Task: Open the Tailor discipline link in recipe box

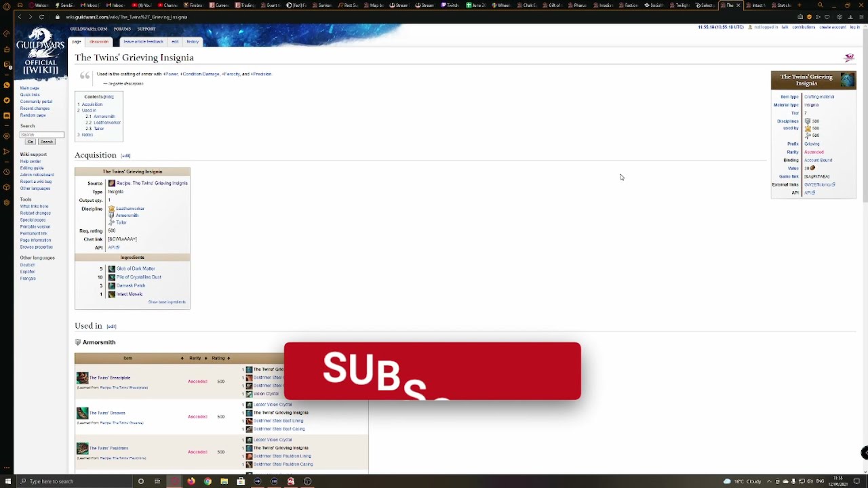Action: pos(121,222)
